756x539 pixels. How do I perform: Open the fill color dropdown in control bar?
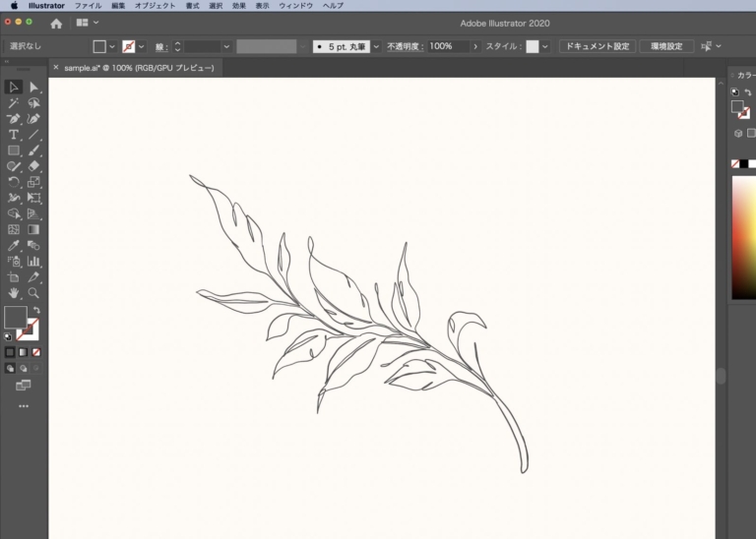pyautogui.click(x=112, y=46)
